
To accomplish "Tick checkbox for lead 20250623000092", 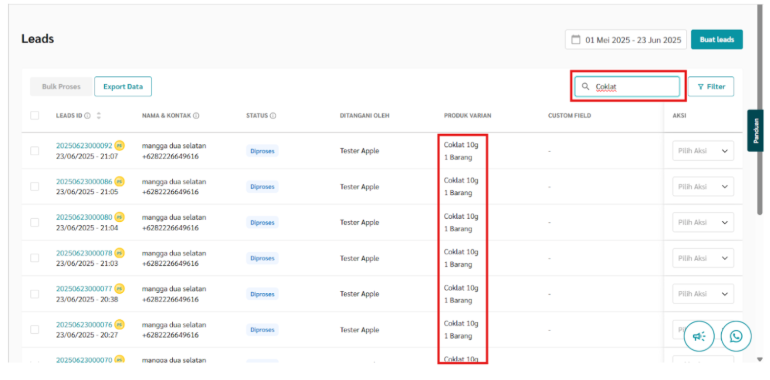I will 34,151.
